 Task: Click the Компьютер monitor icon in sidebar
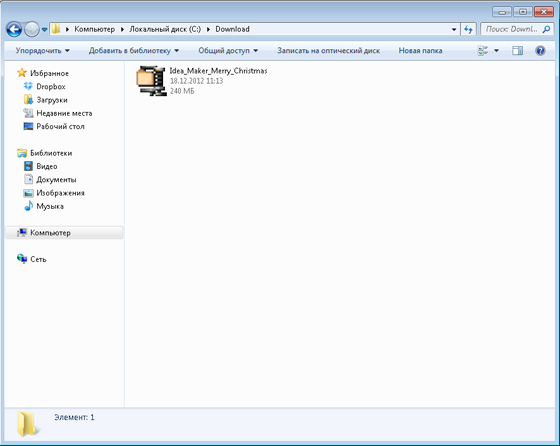pyautogui.click(x=22, y=233)
